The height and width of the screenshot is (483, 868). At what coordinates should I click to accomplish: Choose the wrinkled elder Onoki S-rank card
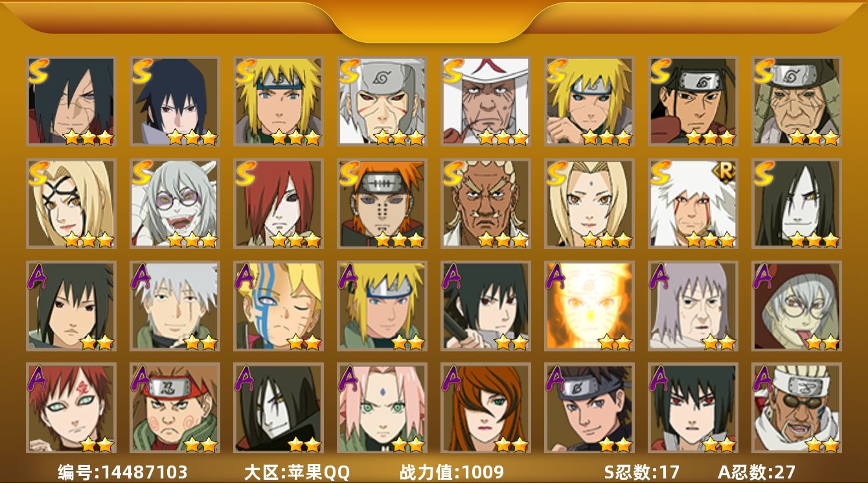(x=797, y=101)
